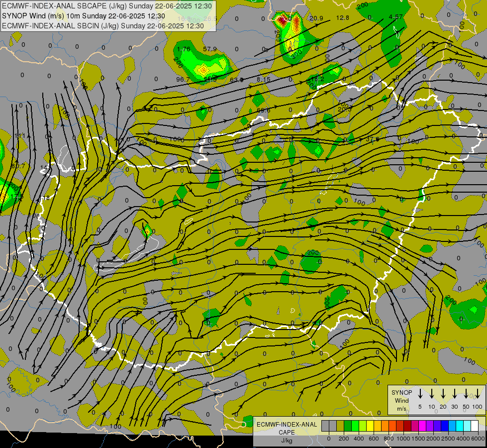Click the map value '20.5'

click(344, 110)
